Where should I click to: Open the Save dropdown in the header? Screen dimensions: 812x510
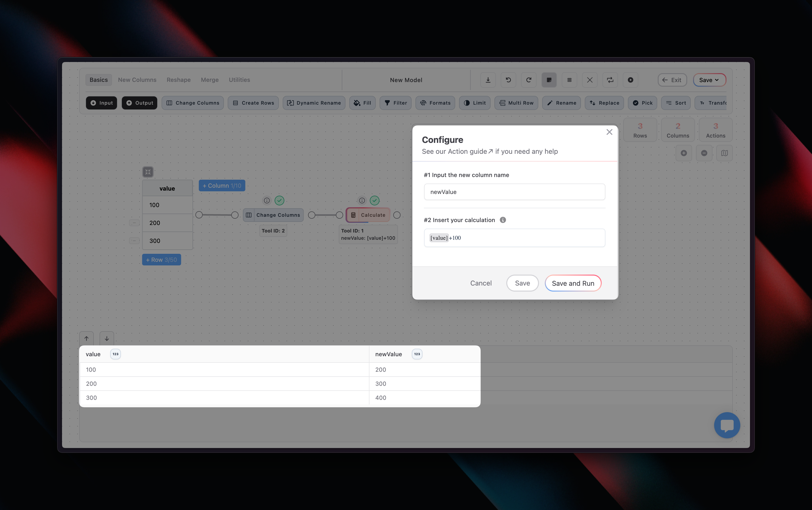pyautogui.click(x=709, y=80)
